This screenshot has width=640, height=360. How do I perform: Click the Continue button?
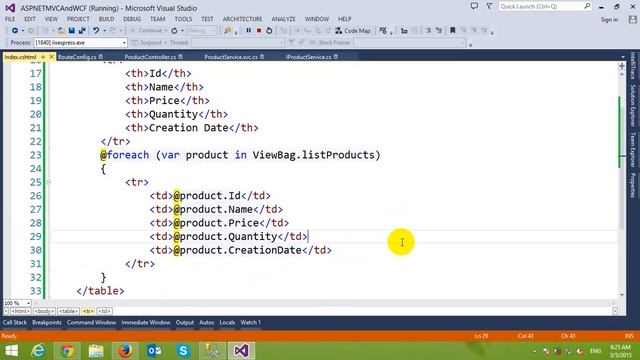(x=147, y=31)
